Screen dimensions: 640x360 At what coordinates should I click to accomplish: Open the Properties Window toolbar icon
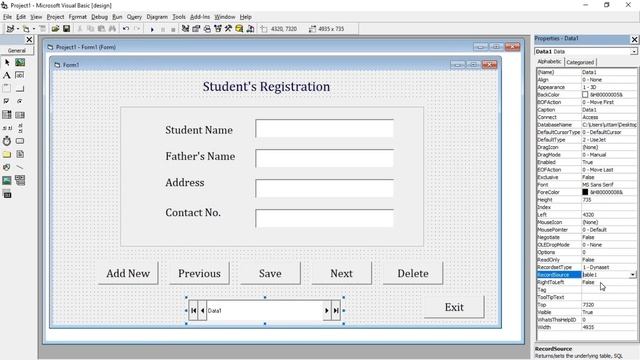[x=196, y=29]
